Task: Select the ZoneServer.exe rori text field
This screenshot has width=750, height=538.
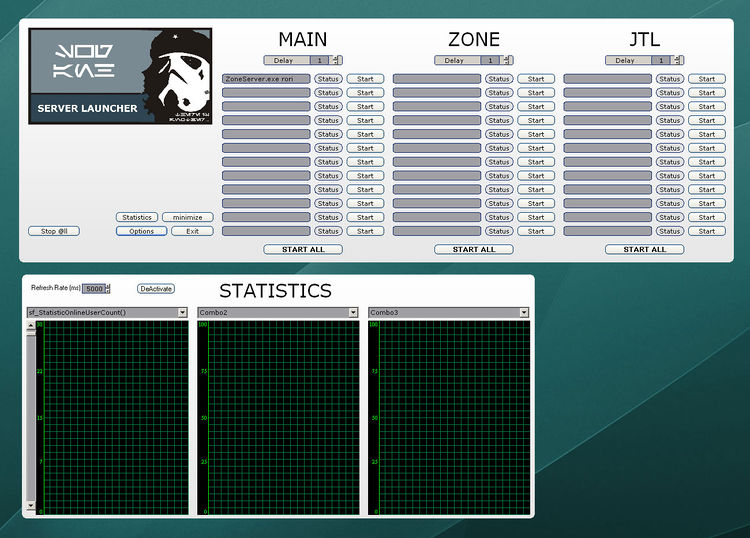Action: [x=266, y=79]
